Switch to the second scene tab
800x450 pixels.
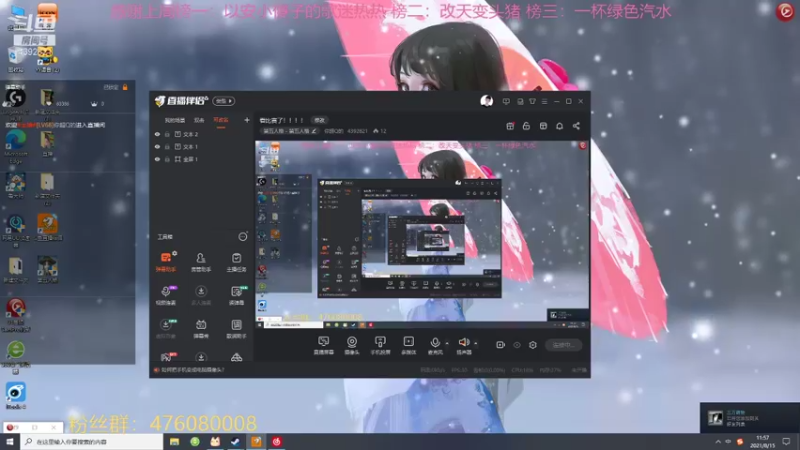(199, 120)
